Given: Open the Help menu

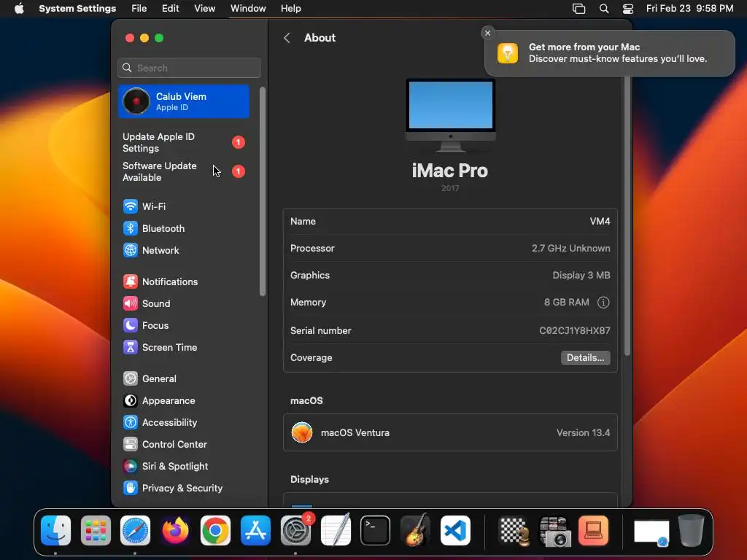Looking at the screenshot, I should tap(290, 9).
